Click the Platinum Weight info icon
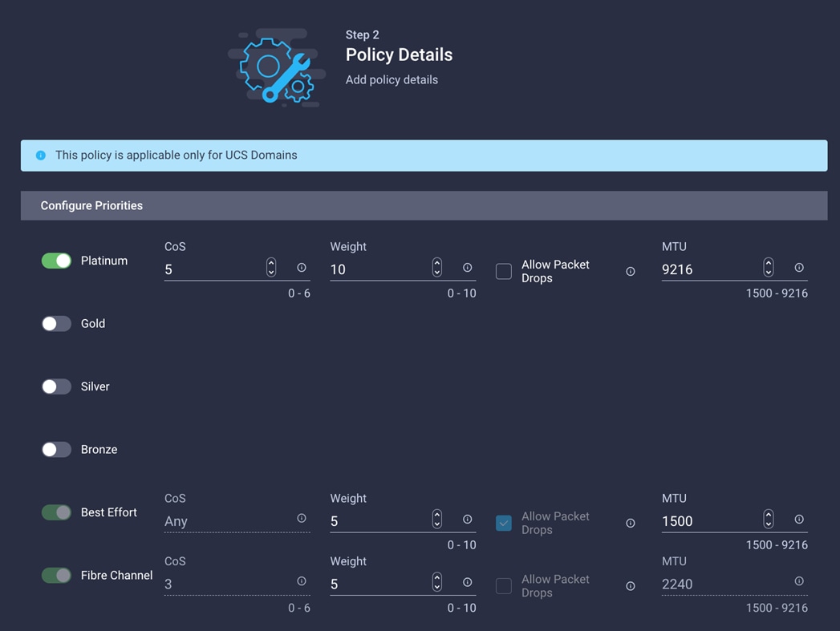840x631 pixels. pos(467,267)
